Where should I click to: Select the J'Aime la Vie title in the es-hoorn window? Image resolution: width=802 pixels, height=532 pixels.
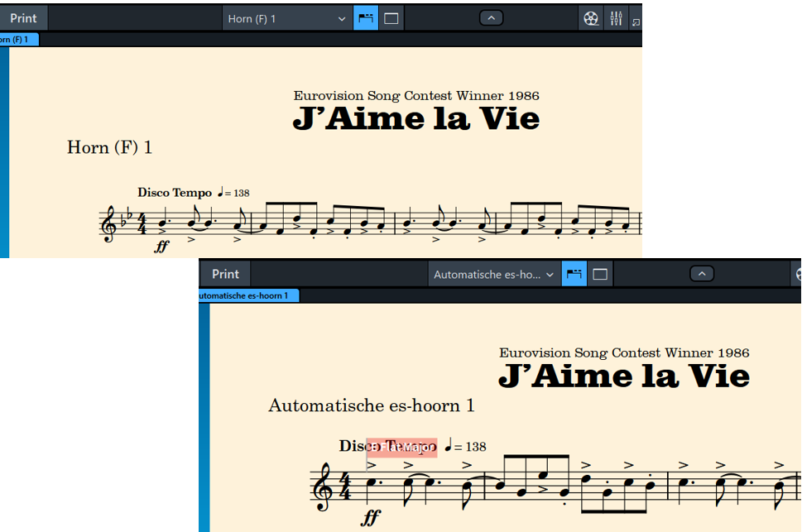click(x=624, y=376)
